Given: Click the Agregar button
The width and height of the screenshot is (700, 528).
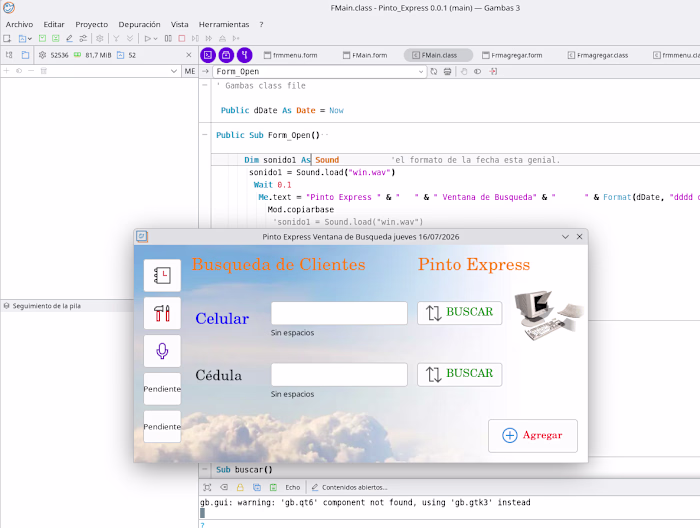Looking at the screenshot, I should pyautogui.click(x=533, y=436).
